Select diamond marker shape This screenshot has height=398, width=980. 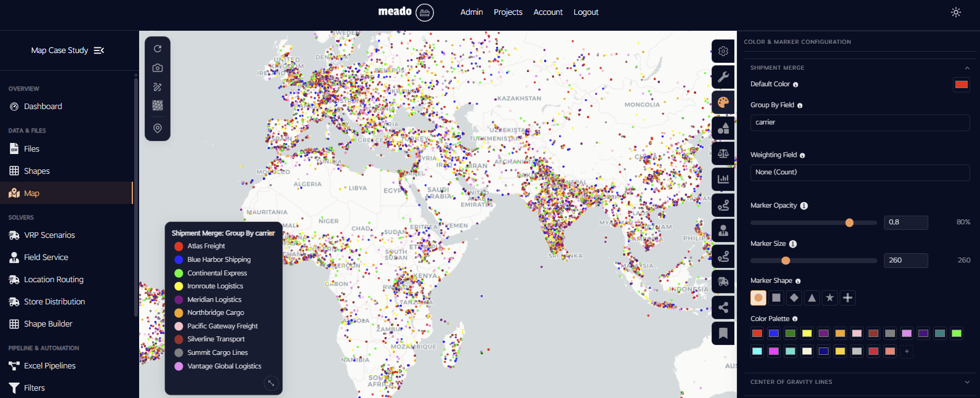(794, 298)
